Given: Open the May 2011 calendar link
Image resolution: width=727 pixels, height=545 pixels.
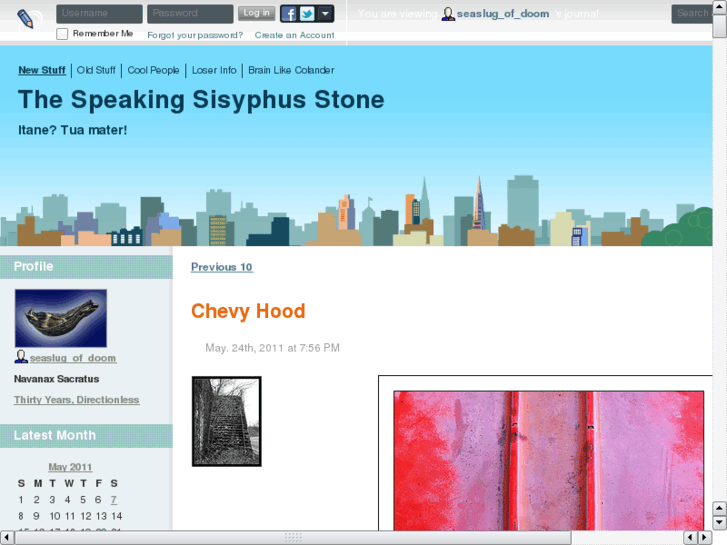Looking at the screenshot, I should (70, 467).
